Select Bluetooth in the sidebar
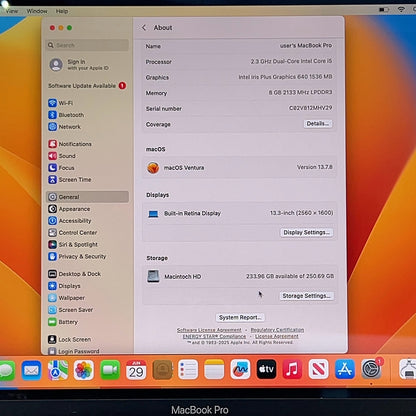Viewport: 416px width, 416px height. pyautogui.click(x=66, y=115)
